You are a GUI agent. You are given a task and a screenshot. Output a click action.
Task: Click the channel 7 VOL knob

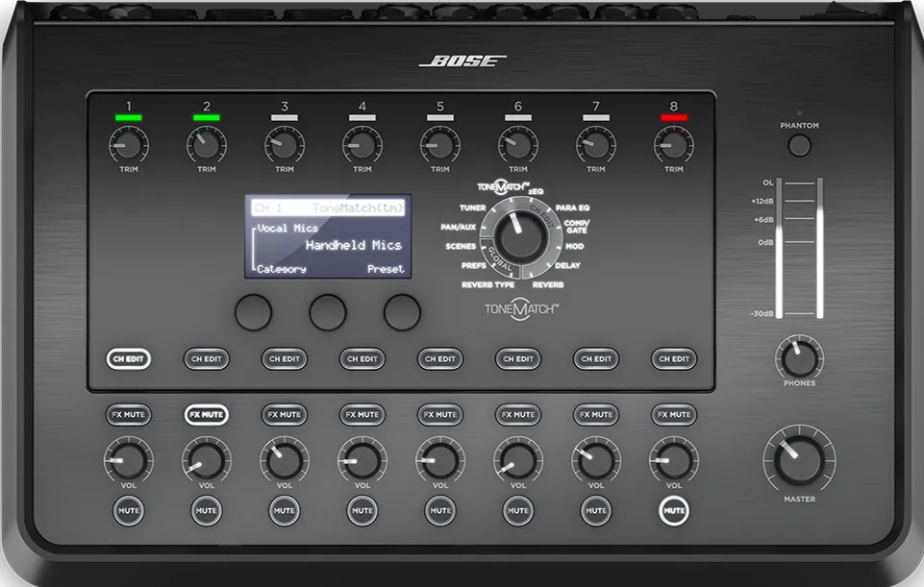[x=596, y=460]
